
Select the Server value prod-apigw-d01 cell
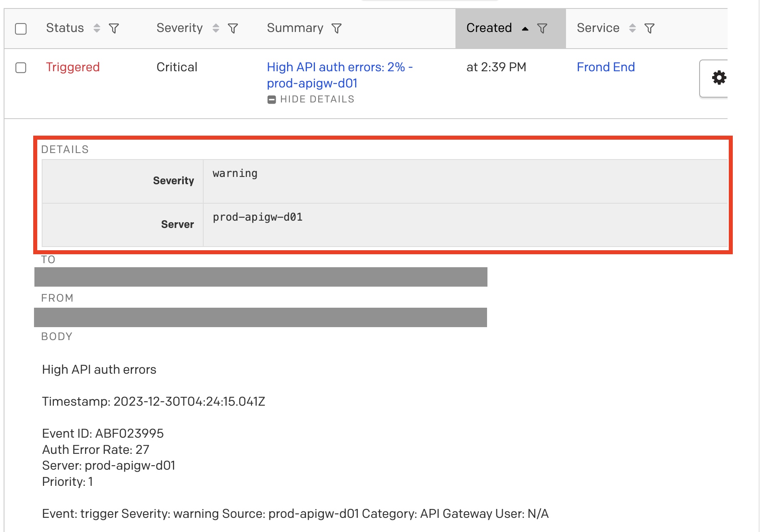pyautogui.click(x=257, y=217)
